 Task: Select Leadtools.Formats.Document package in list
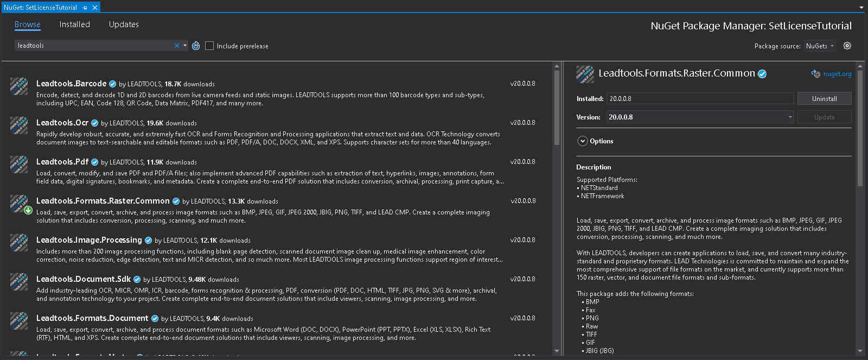point(92,318)
